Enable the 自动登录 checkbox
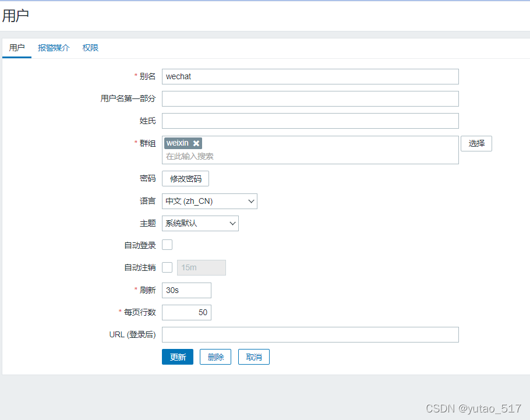The width and height of the screenshot is (530, 420). pyautogui.click(x=167, y=245)
